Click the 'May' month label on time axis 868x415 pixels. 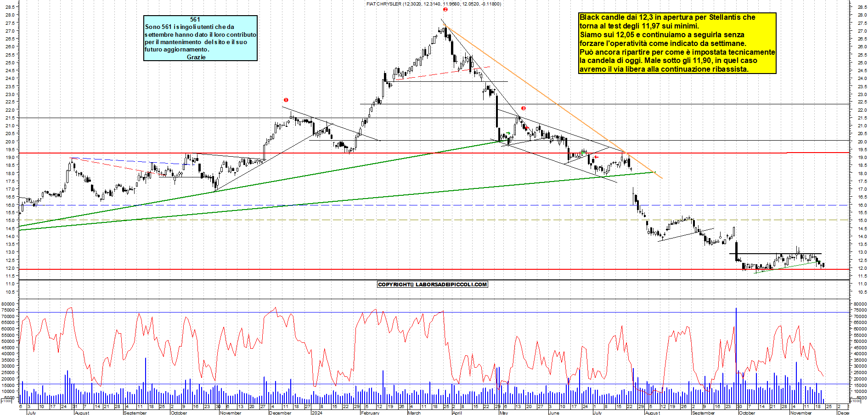[x=503, y=413]
